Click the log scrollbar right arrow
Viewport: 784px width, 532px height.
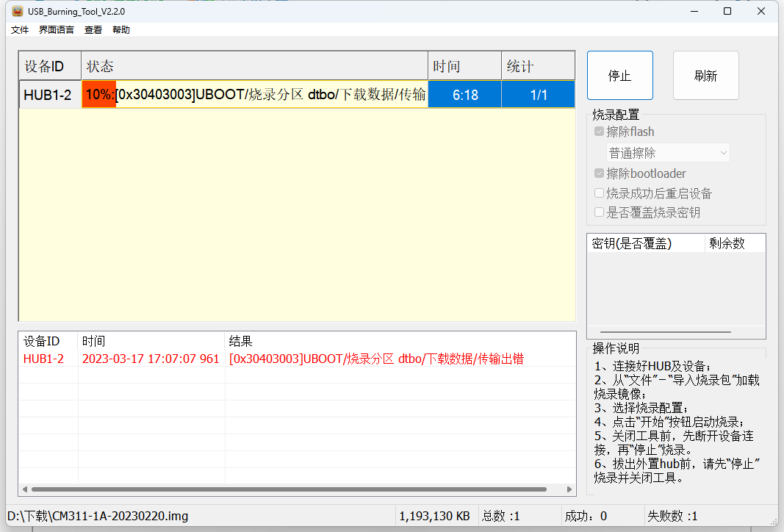click(569, 489)
